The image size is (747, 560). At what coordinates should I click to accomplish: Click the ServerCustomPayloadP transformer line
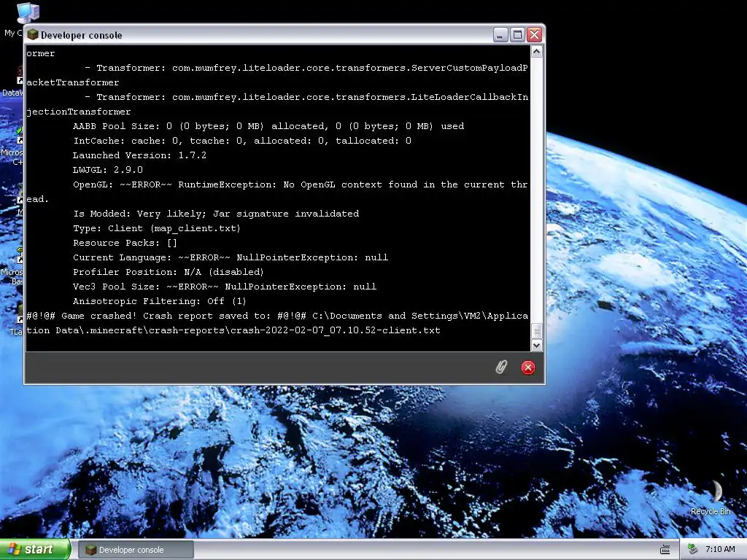pyautogui.click(x=306, y=68)
